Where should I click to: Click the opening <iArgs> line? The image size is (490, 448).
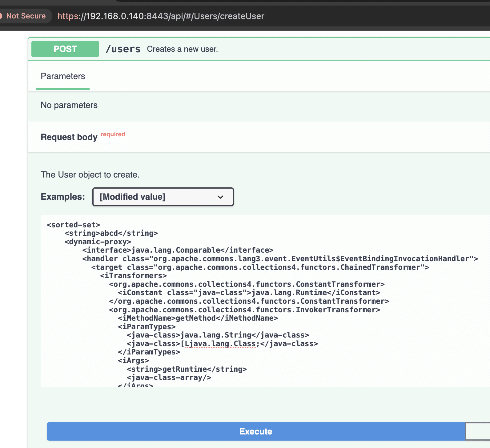(133, 361)
